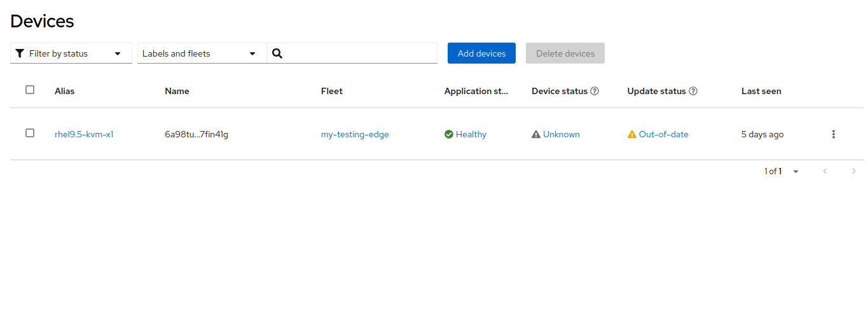
Task: Click the Add devices button
Action: click(481, 53)
